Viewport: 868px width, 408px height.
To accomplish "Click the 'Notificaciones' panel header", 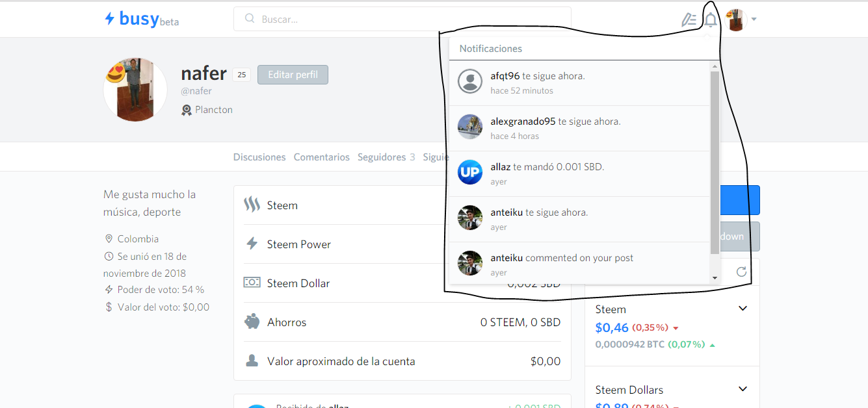I will [491, 49].
